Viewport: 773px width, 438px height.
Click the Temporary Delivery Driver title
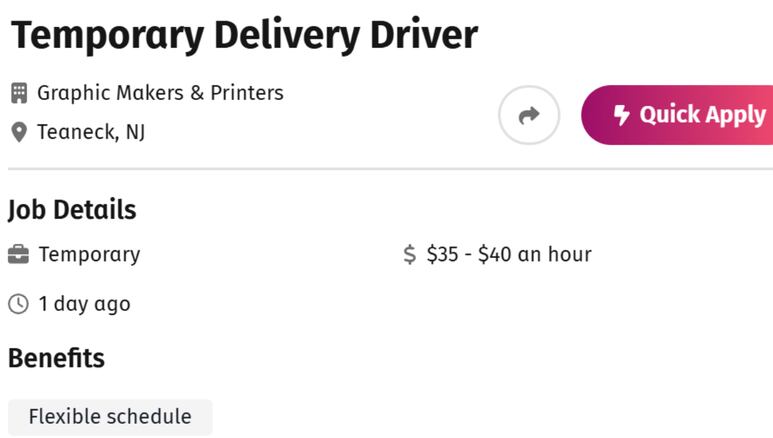245,36
